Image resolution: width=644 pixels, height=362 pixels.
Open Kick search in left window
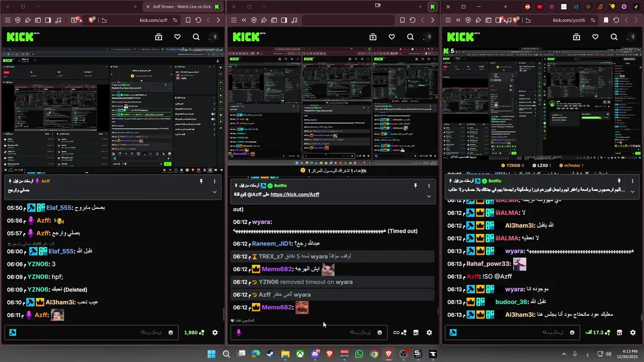pos(196,37)
